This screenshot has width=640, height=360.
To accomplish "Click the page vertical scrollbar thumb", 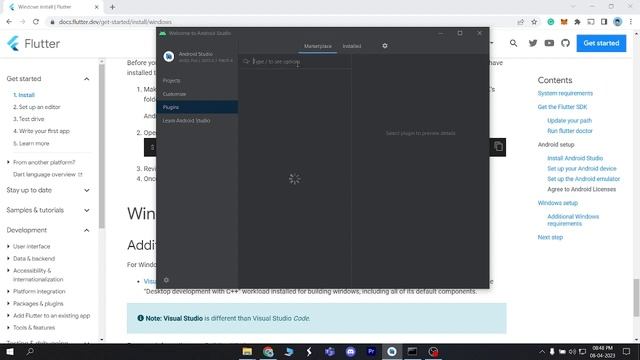I will coord(636,298).
